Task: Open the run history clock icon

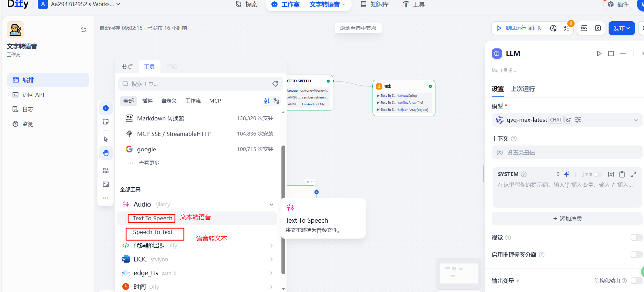Action: [x=553, y=28]
